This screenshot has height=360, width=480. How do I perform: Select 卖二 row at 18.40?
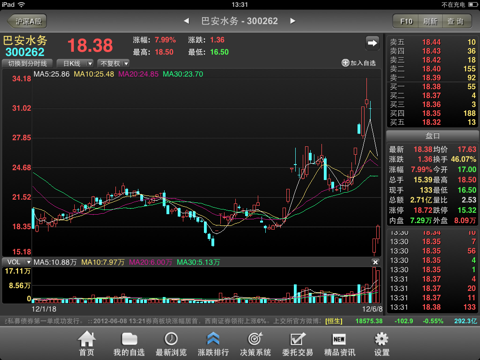[433, 69]
